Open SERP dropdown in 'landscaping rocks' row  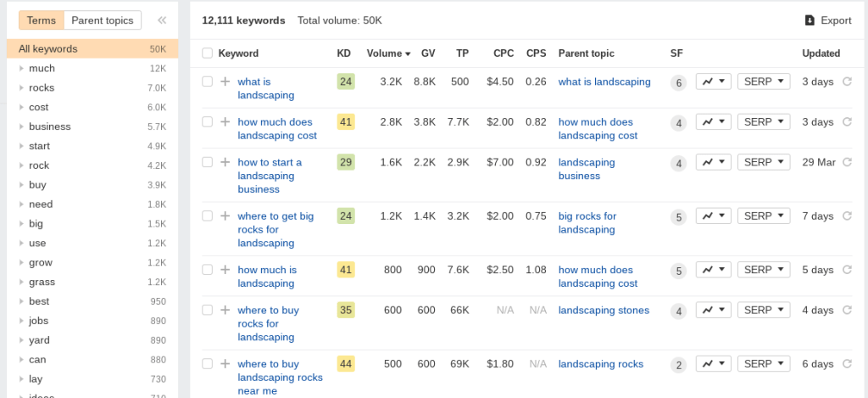pyautogui.click(x=764, y=364)
